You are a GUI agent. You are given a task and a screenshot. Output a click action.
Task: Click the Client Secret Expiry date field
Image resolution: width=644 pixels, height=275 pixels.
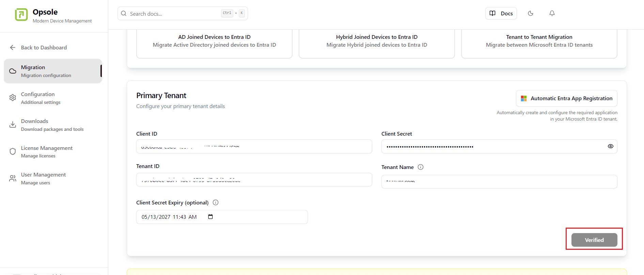click(x=222, y=217)
